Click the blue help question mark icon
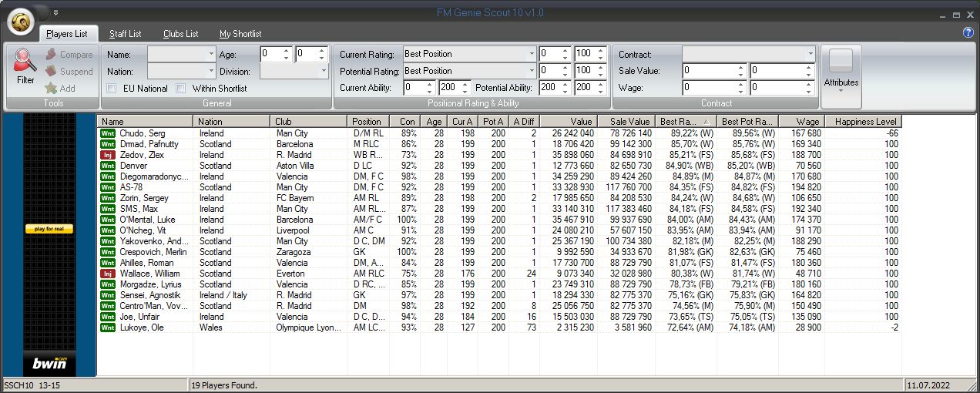980x393 pixels. pos(968,32)
